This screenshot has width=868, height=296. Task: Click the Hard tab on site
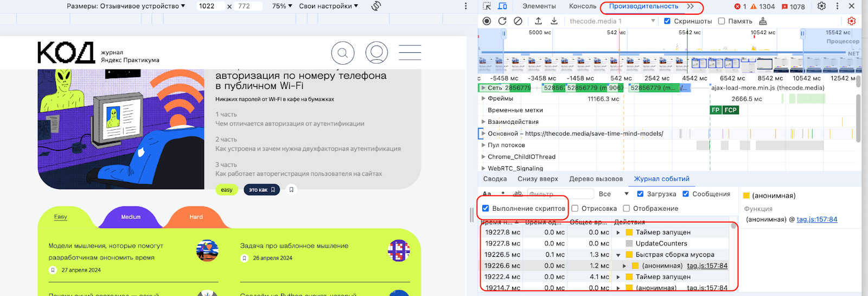196,217
